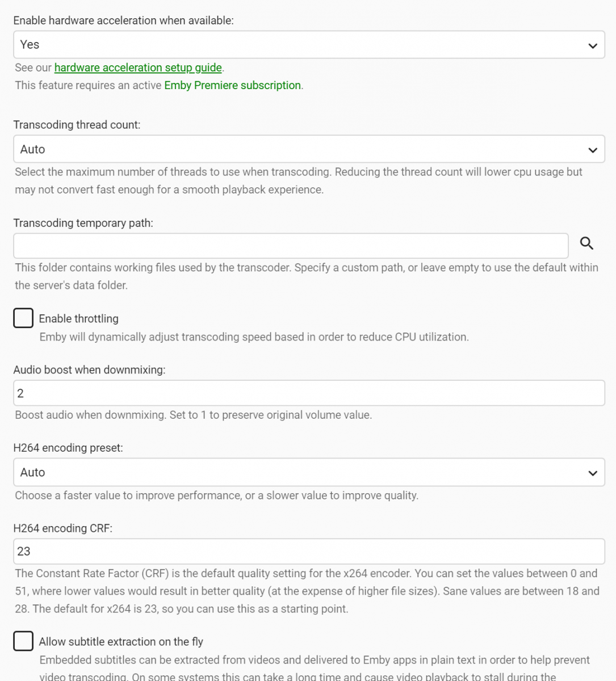The height and width of the screenshot is (681, 616).
Task: Click "Enable hardware acceleration when available:" label
Action: click(123, 20)
